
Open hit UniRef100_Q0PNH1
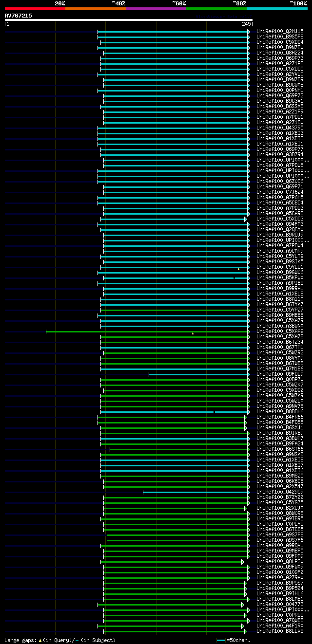(x=280, y=90)
